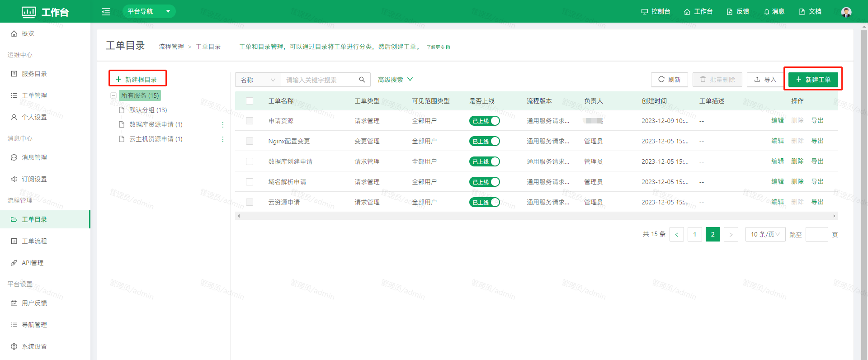Viewport: 868px width, 360px height.
Task: Open the 平台导航 dropdown
Action: pos(149,11)
